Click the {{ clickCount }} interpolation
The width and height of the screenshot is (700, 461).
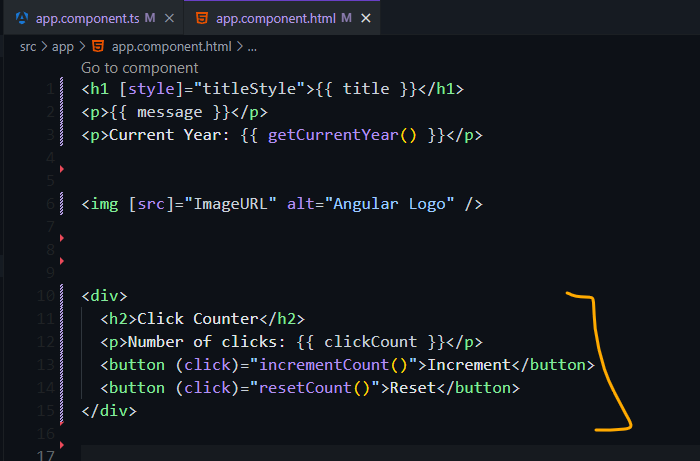click(371, 342)
